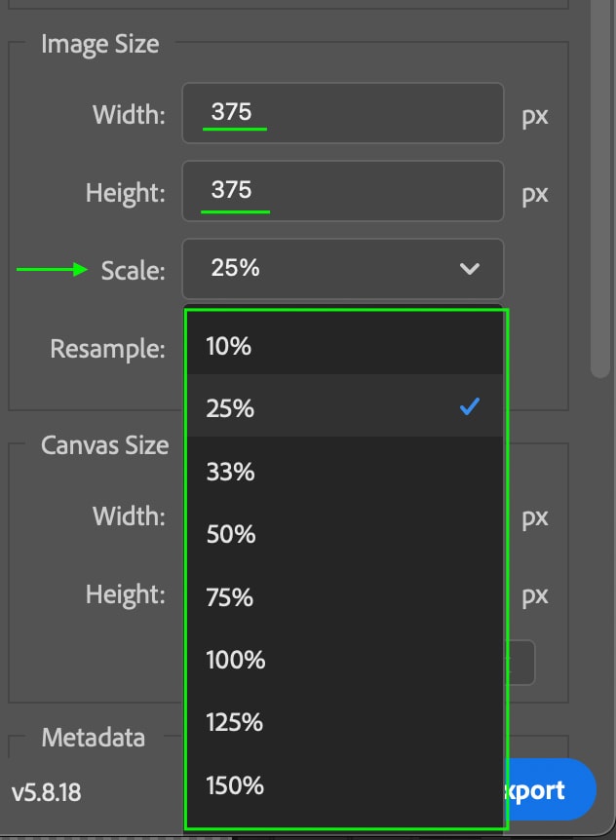Click the Image Size Height field
The width and height of the screenshot is (616, 840).
341,191
